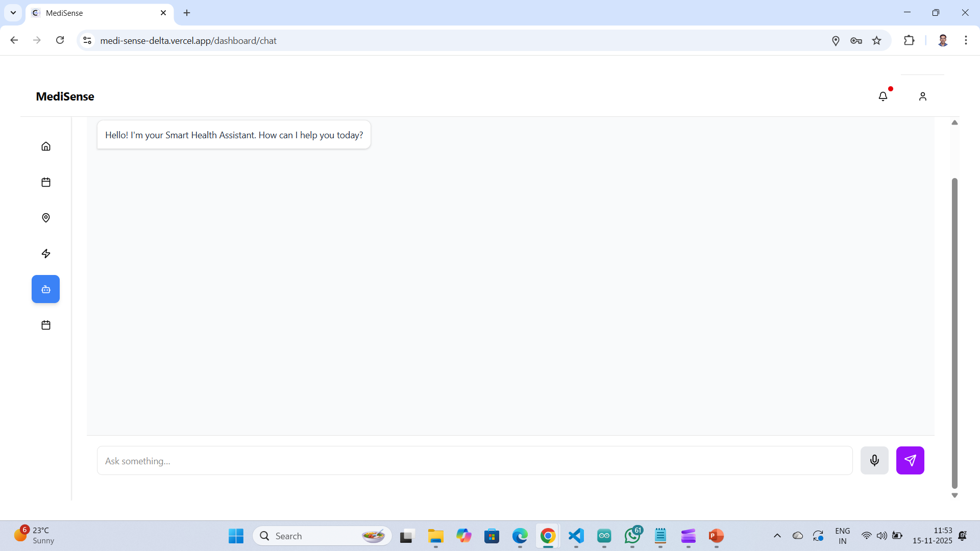Open the Home icon in the sidebar
Image resolution: width=980 pixels, height=551 pixels.
pyautogui.click(x=46, y=146)
